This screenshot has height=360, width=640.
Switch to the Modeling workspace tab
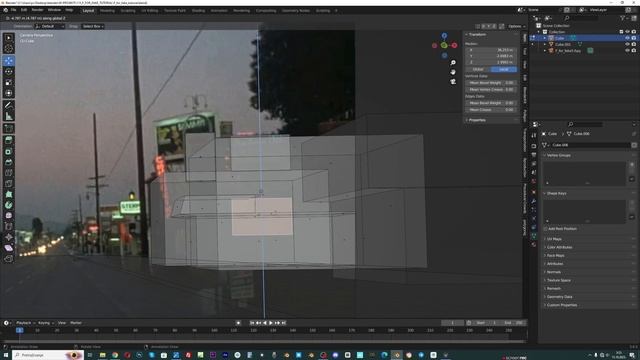pyautogui.click(x=107, y=11)
